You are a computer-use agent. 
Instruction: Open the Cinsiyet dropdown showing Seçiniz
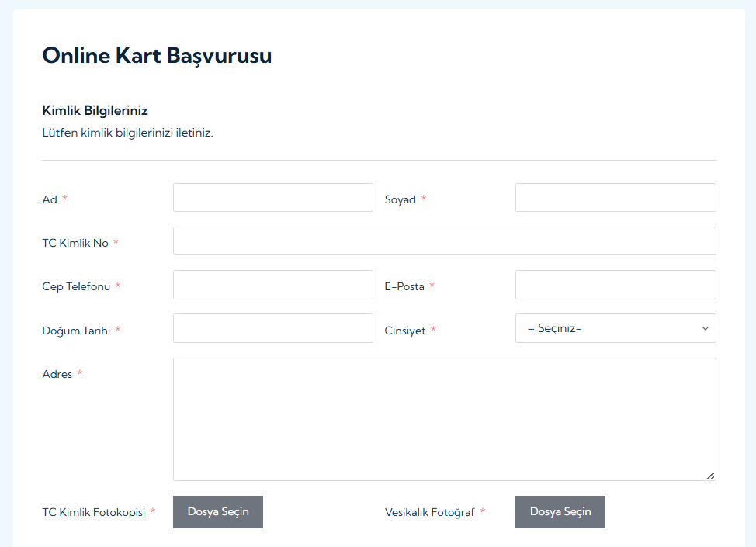[x=605, y=328]
